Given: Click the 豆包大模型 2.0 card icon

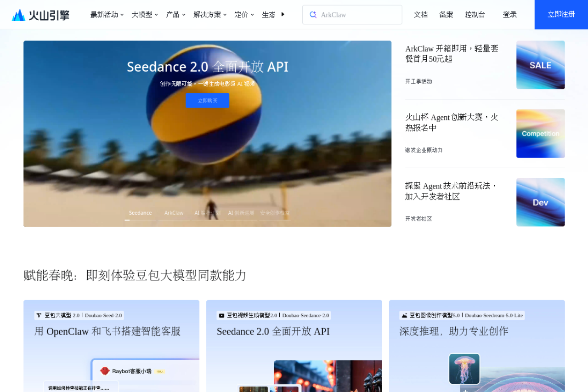Looking at the screenshot, I should coord(39,315).
